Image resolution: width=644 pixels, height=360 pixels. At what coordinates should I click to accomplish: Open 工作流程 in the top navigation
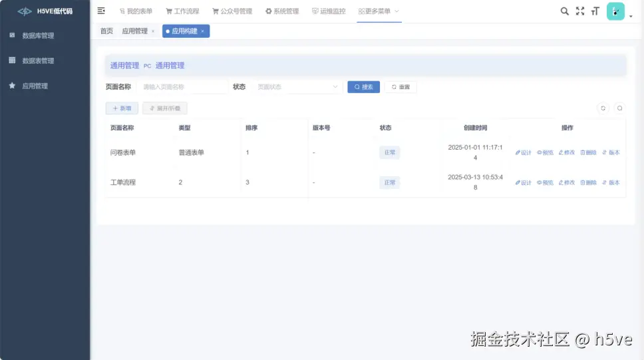[182, 11]
